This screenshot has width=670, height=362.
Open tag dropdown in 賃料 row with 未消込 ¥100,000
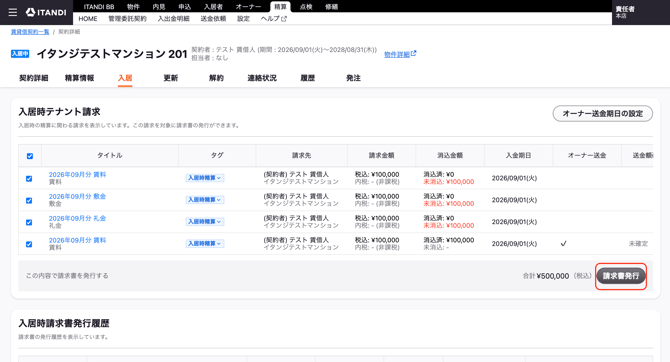point(205,178)
